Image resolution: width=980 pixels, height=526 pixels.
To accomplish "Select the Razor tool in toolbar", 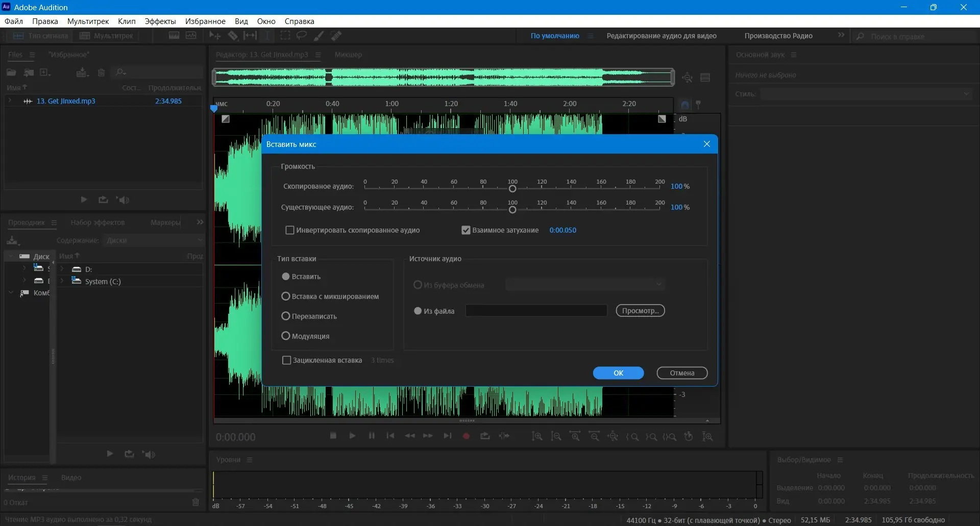I will tap(233, 36).
